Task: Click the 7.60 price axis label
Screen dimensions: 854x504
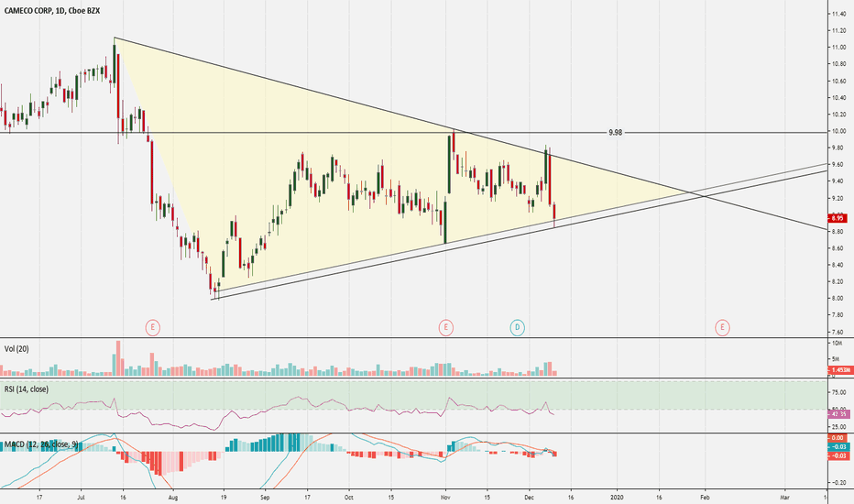Action: coord(838,332)
